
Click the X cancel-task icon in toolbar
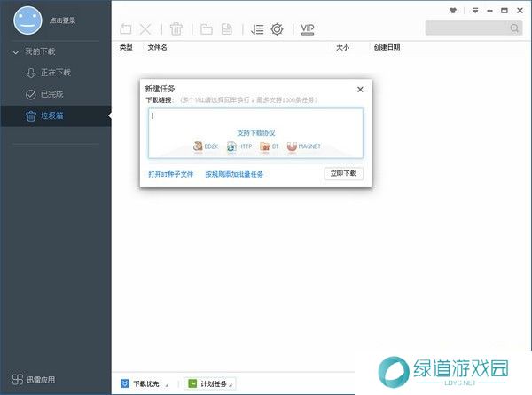point(146,29)
